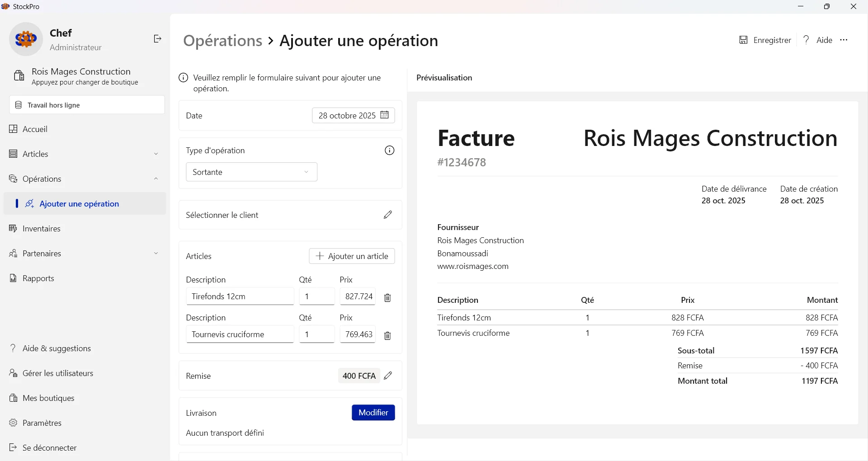Open the more options ellipsis menu

pos(844,40)
